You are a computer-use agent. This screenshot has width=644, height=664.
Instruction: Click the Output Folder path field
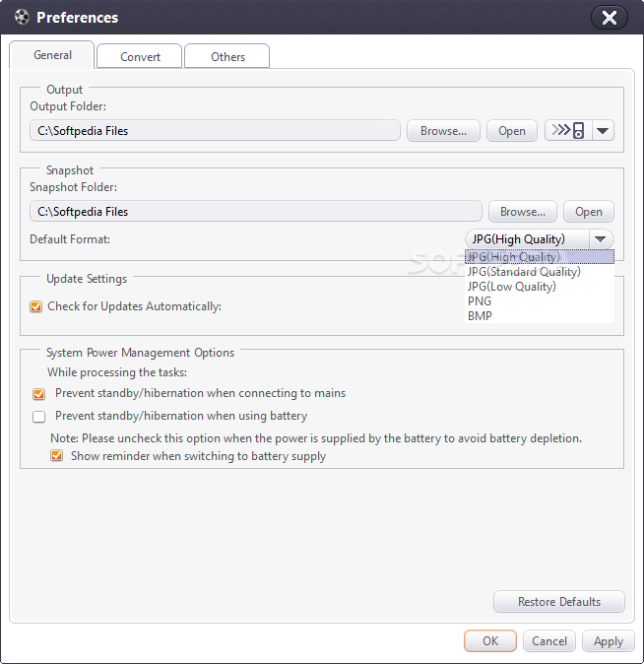click(215, 130)
